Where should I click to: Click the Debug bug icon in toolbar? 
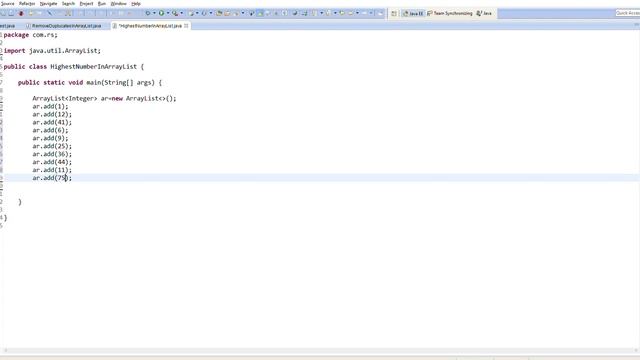[148, 13]
